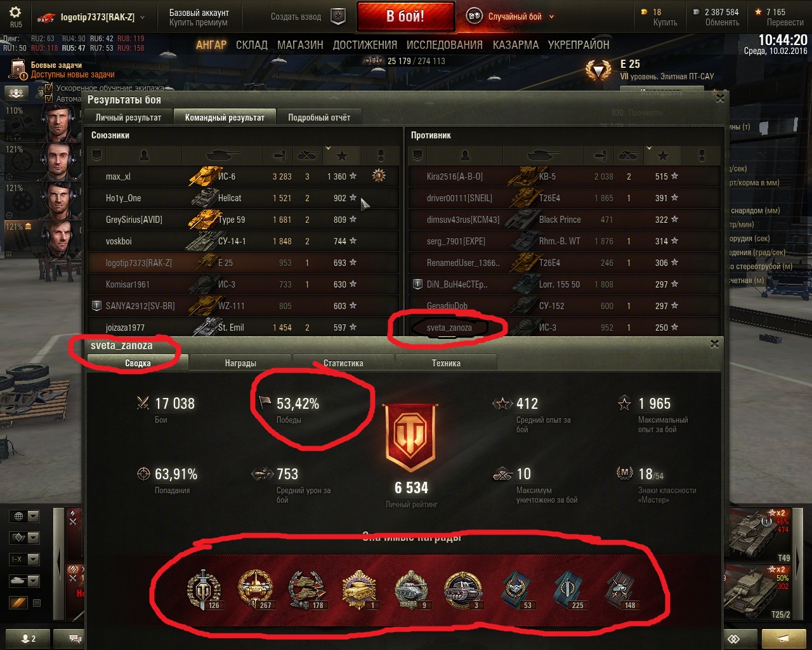
Task: Start battle with В бой! button
Action: click(405, 17)
